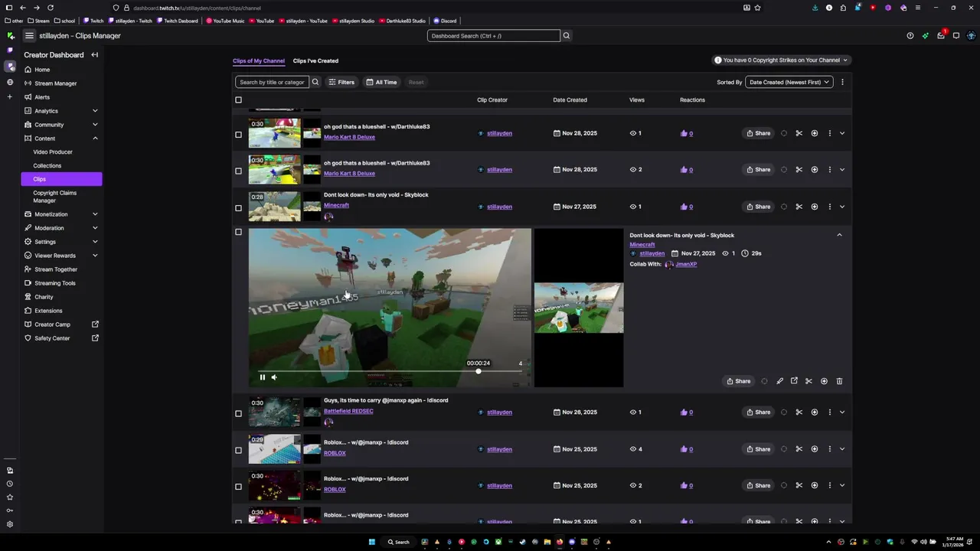980x551 pixels.
Task: Open JmanXP collaborator link
Action: (x=686, y=264)
